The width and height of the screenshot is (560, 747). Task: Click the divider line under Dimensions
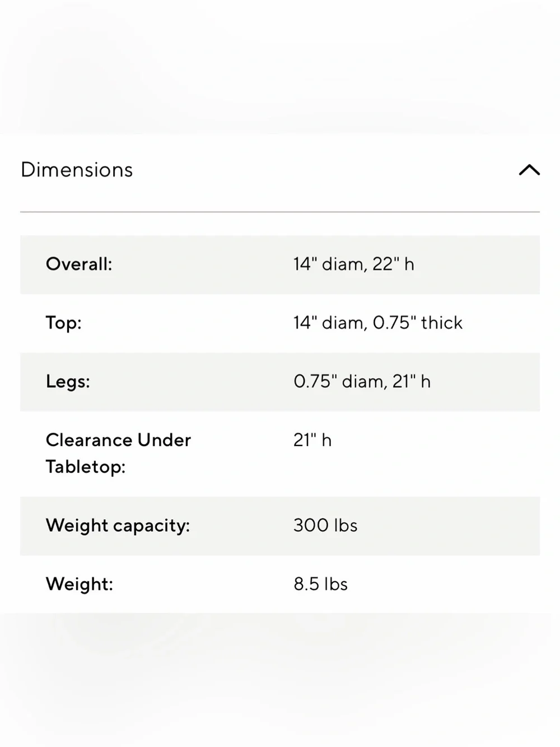tap(280, 212)
